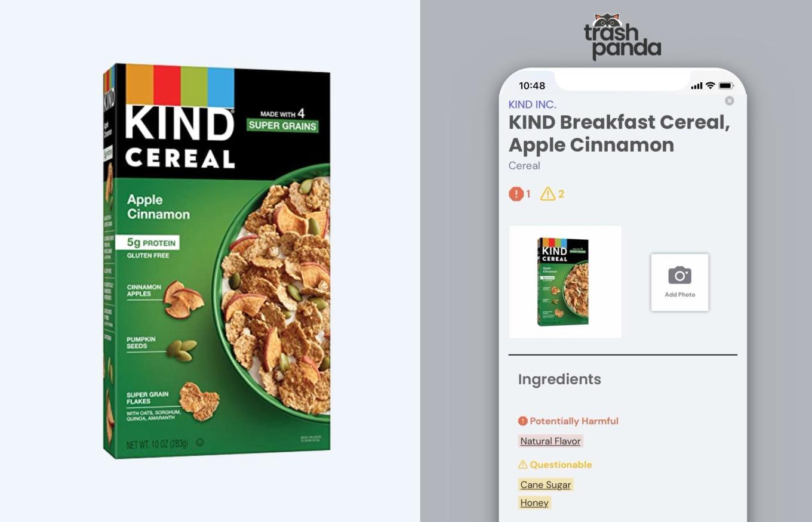The height and width of the screenshot is (522, 812).
Task: Click the Potentially Harmful section label
Action: pos(568,421)
